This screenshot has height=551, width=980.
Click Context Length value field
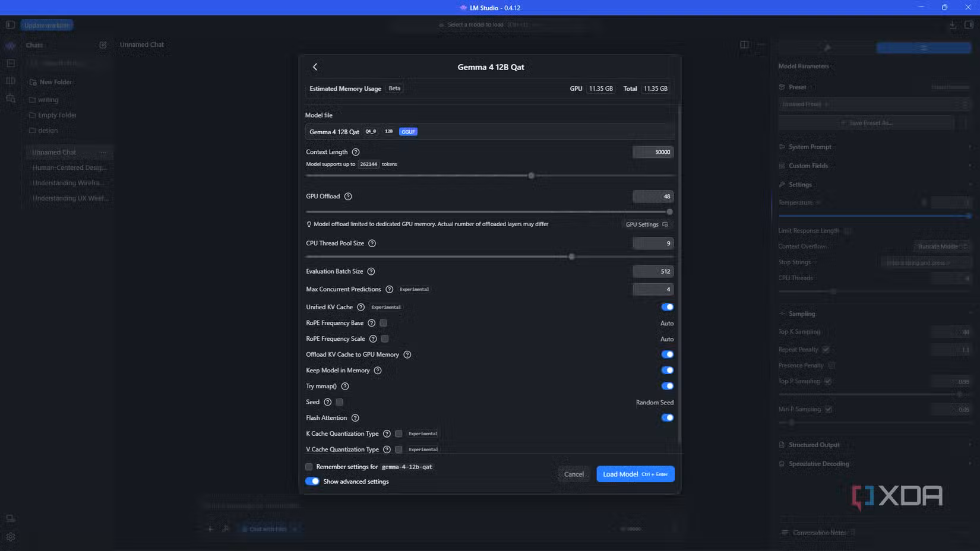pyautogui.click(x=653, y=152)
